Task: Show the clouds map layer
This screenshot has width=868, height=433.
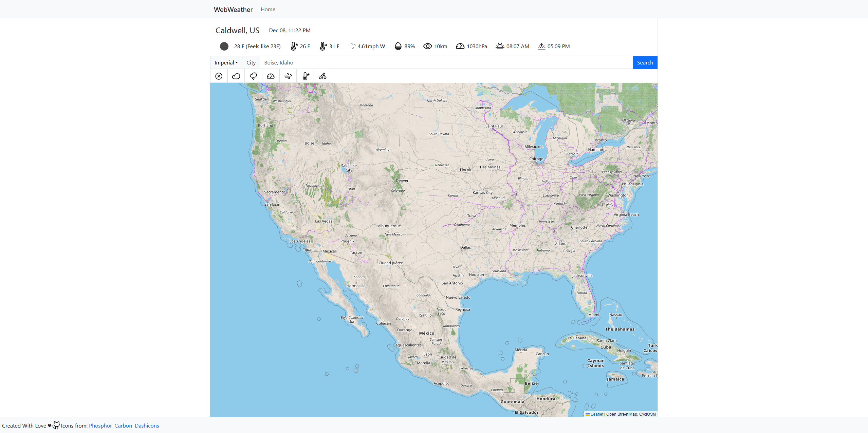Action: pos(236,76)
